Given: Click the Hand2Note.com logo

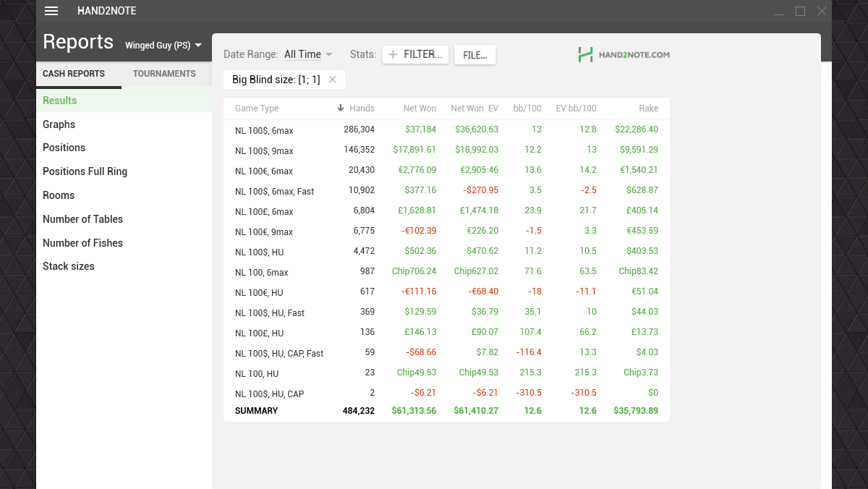Looking at the screenshot, I should (x=624, y=54).
